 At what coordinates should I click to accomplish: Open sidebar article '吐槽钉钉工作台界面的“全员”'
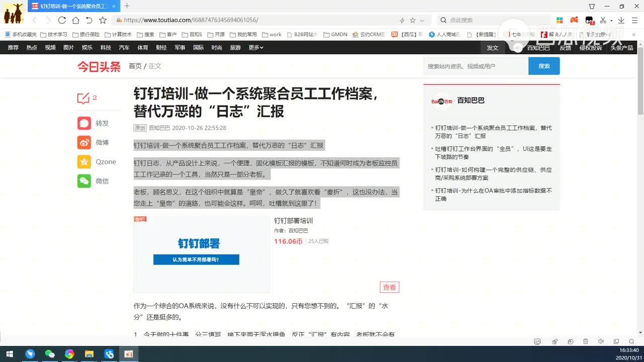pyautogui.click(x=493, y=153)
